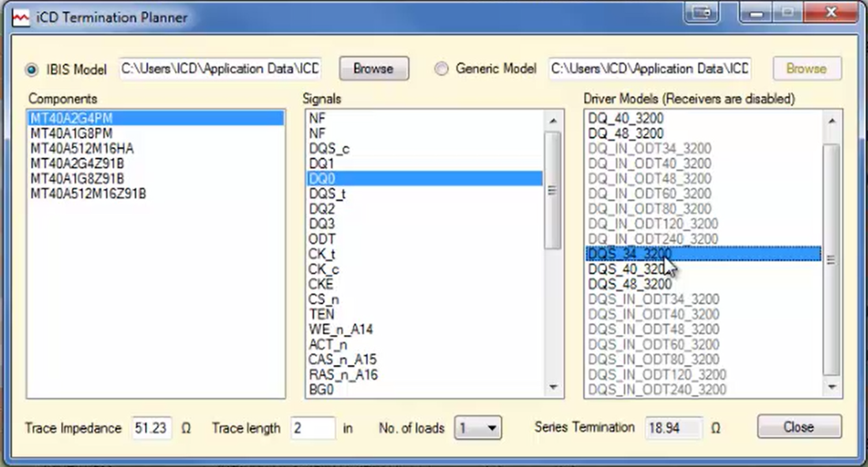The width and height of the screenshot is (868, 467).
Task: Click receiver model DQS_IN_ODT48_3200
Action: click(703, 329)
